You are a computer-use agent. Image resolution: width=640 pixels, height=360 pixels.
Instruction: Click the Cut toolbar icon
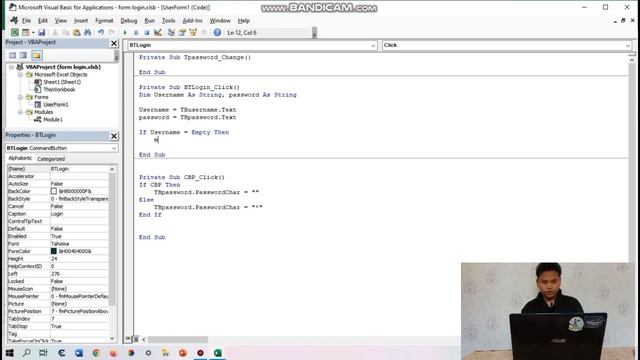click(x=55, y=33)
